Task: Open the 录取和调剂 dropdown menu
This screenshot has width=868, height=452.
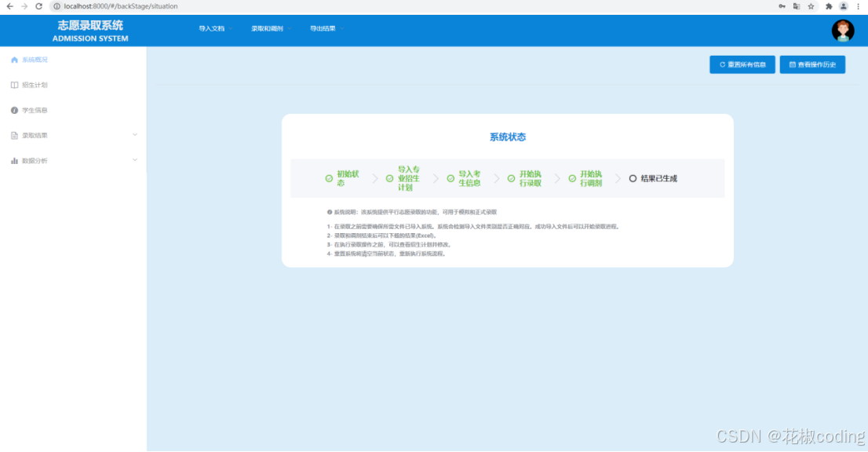Action: pos(271,29)
